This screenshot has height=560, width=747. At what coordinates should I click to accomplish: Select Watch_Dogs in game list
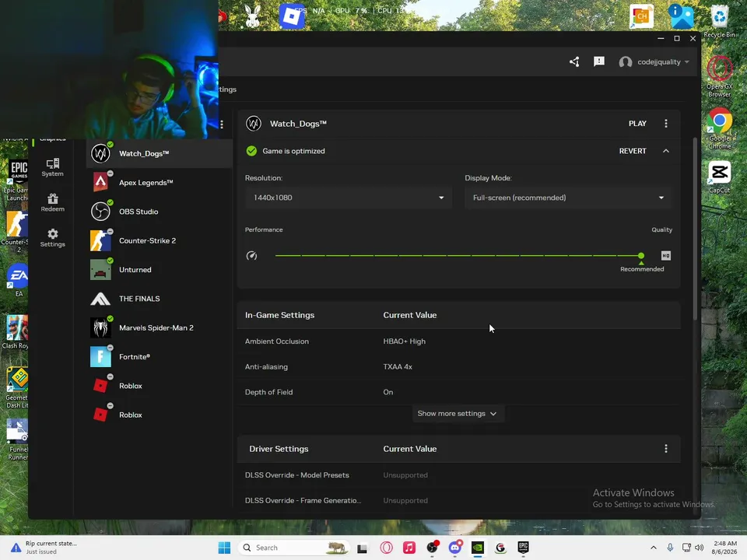point(159,153)
